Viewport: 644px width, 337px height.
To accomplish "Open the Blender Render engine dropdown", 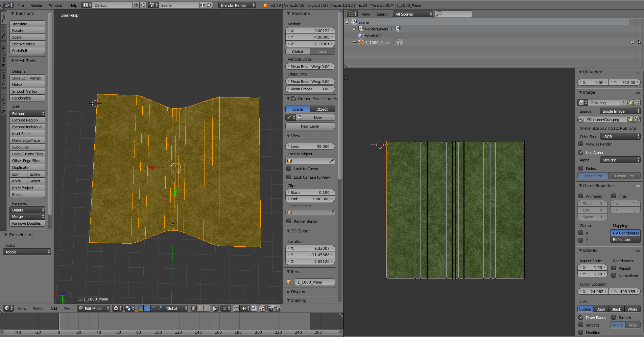I will (237, 5).
